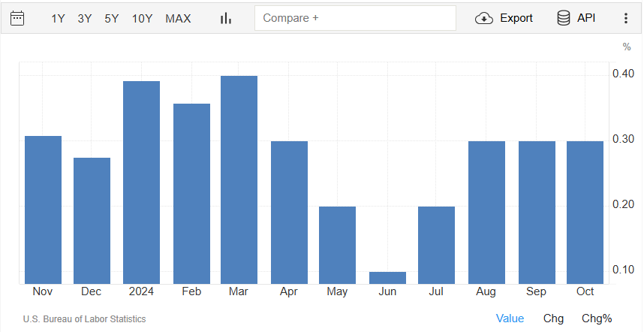Click the % unit label

(x=627, y=47)
